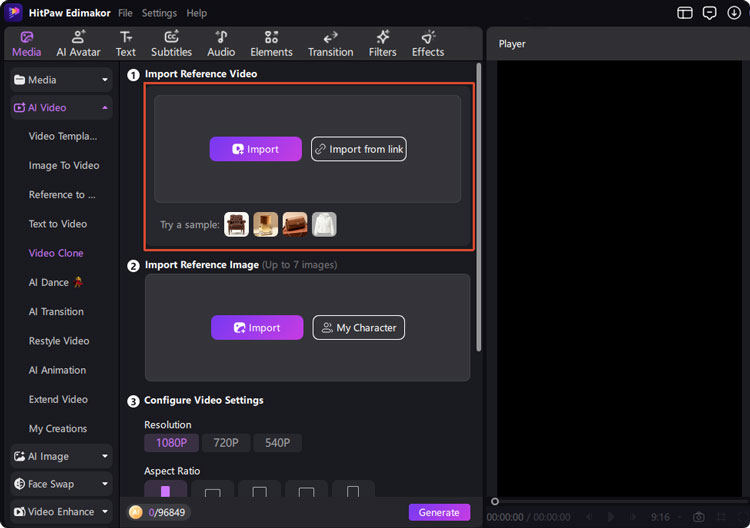Click Import under Import Reference Image
Viewport: 750px width, 528px height.
pos(257,328)
